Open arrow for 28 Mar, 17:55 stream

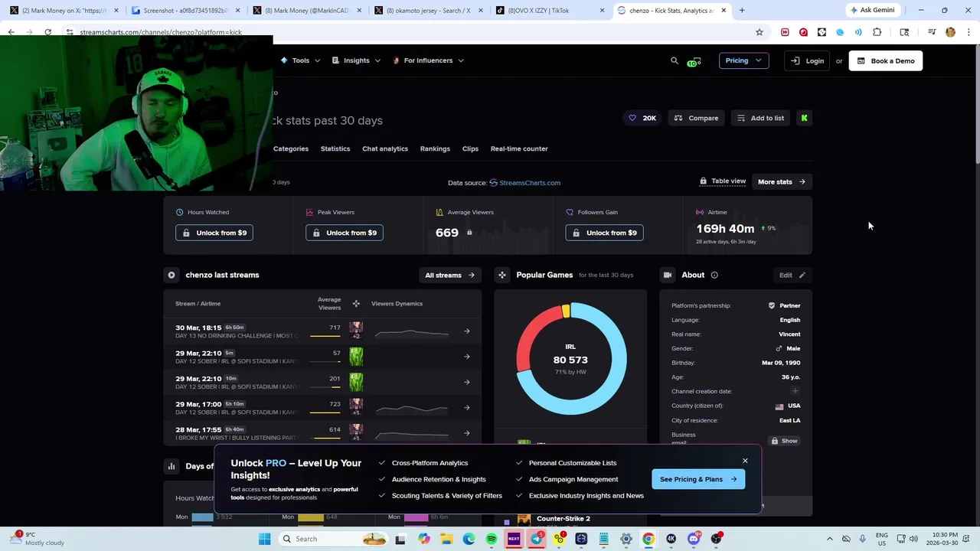467,433
